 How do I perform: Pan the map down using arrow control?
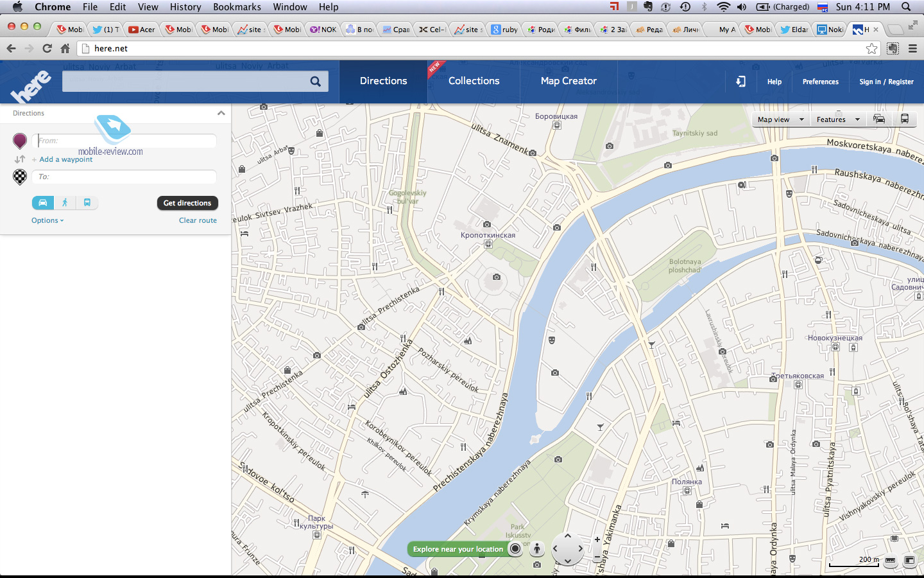pyautogui.click(x=568, y=561)
